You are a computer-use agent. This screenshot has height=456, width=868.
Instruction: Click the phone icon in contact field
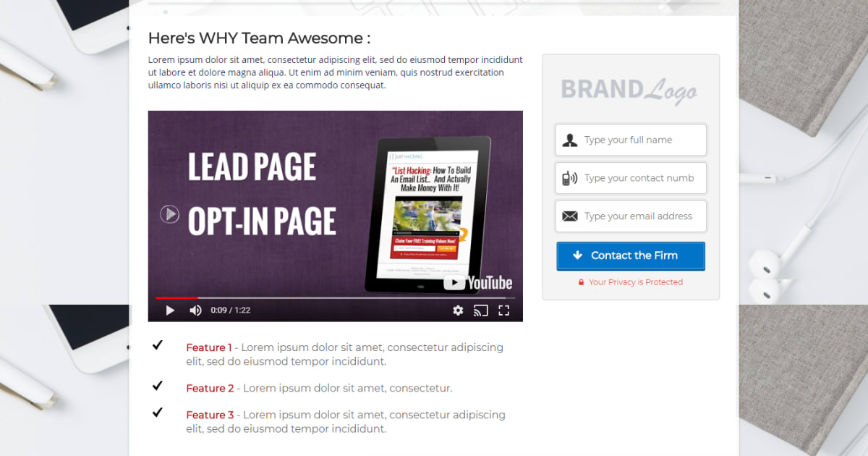pyautogui.click(x=569, y=178)
